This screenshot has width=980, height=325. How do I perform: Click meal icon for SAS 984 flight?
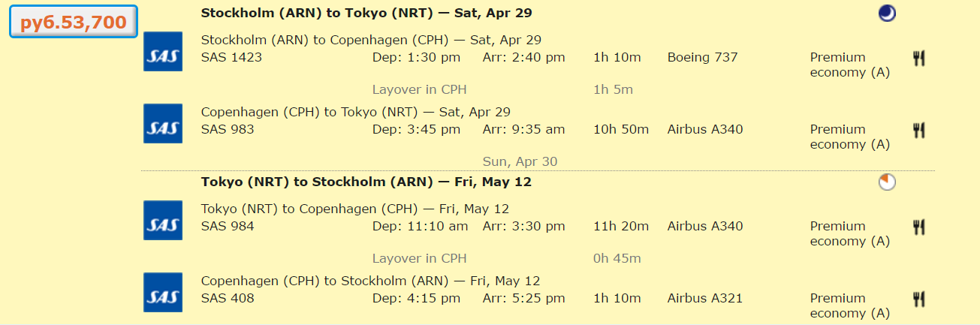coord(918,227)
